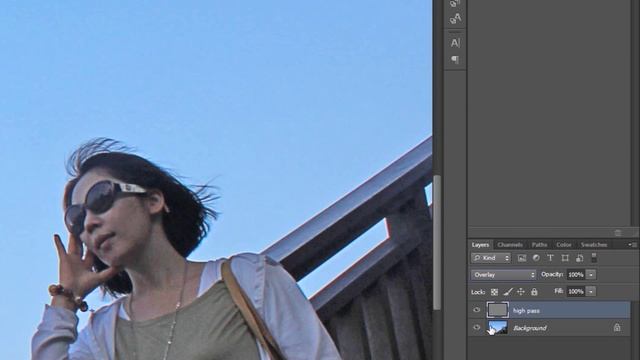Screen dimensions: 640x360
Task: Filter layers by smart objects icon
Action: (x=579, y=258)
